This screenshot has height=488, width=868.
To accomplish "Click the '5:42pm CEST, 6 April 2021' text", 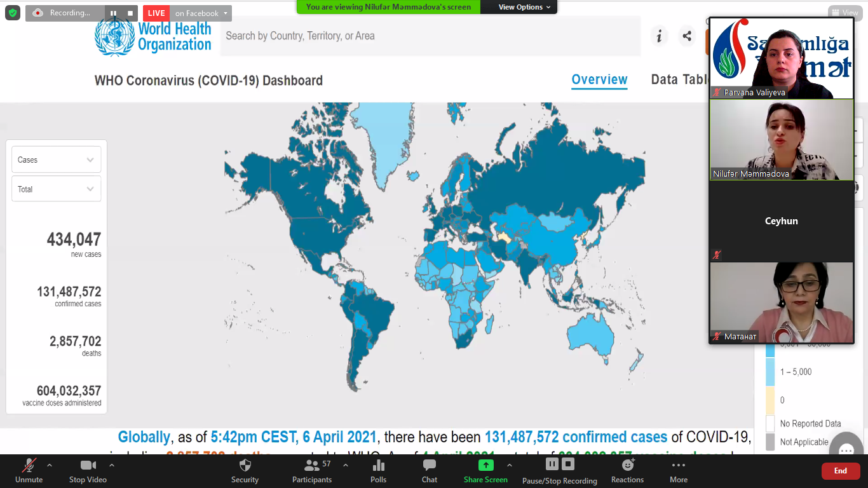I will tap(294, 437).
